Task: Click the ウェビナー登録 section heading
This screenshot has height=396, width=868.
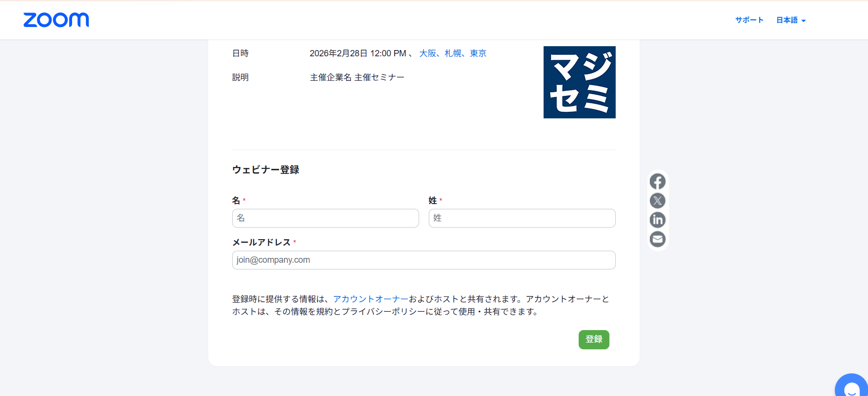Action: tap(266, 170)
